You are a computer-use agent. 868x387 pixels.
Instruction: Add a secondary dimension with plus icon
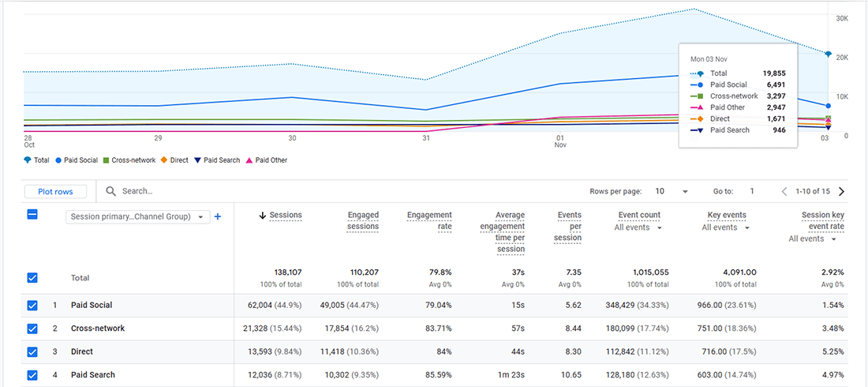click(218, 216)
